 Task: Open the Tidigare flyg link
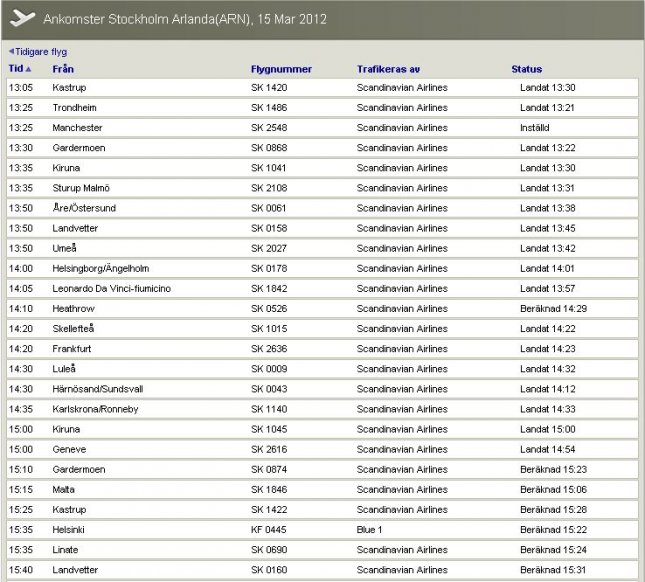coord(38,52)
